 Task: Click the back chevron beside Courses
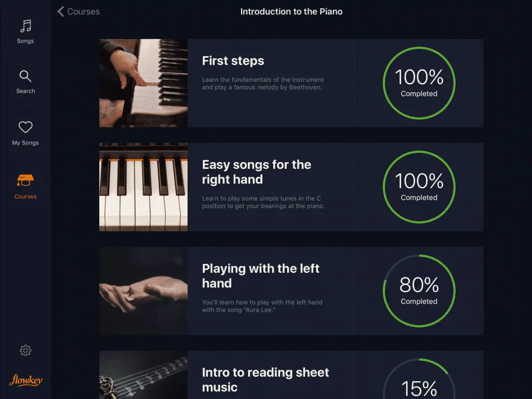[x=61, y=11]
